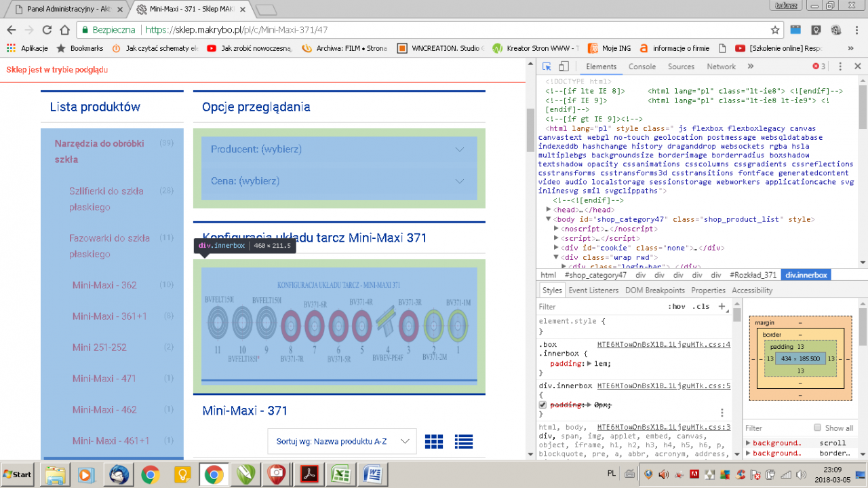Open the DevTools more options menu
This screenshot has height=488, width=868.
840,67
